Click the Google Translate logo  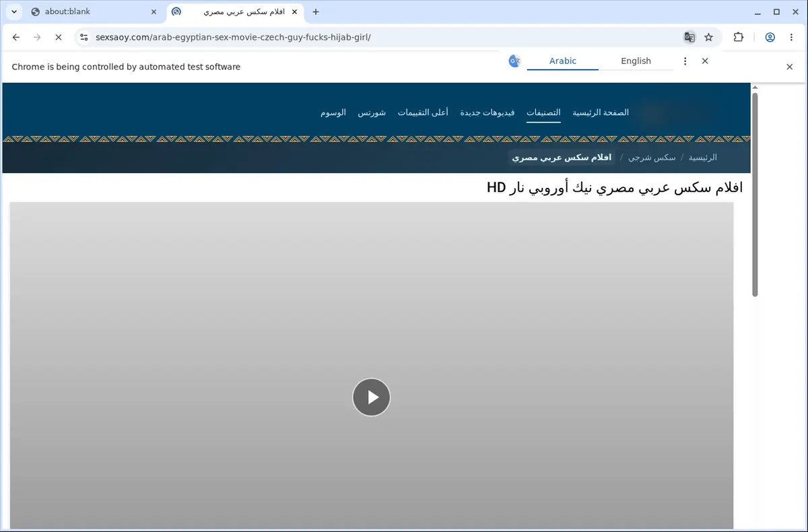[514, 61]
